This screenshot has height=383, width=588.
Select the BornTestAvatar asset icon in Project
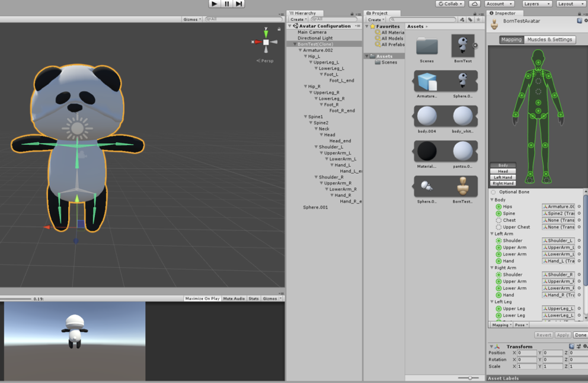click(x=463, y=186)
